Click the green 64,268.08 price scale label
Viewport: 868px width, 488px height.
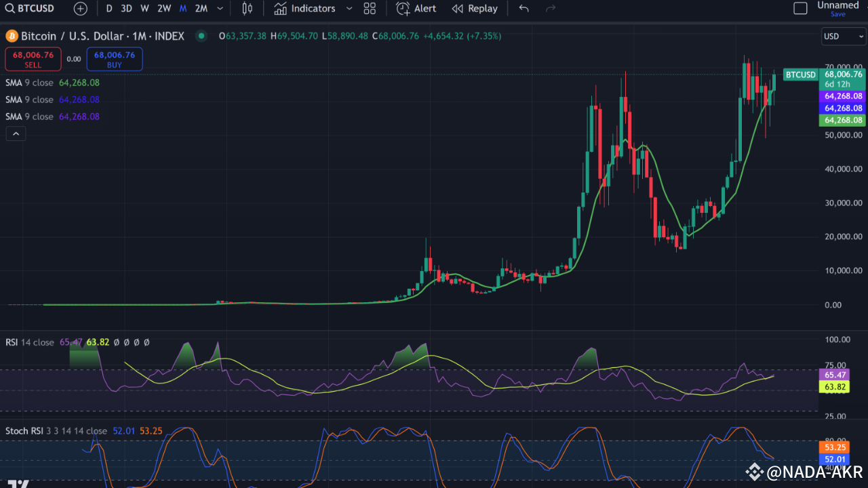coord(842,120)
